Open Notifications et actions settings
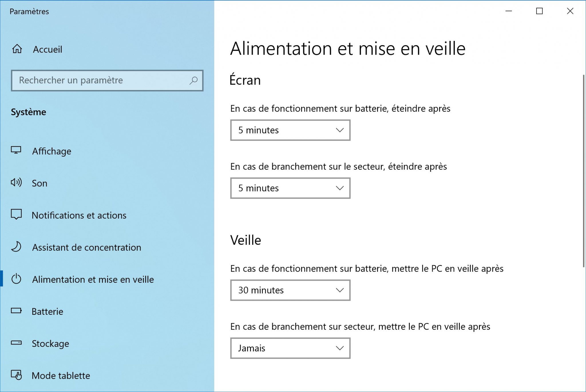This screenshot has height=392, width=586. click(x=79, y=215)
